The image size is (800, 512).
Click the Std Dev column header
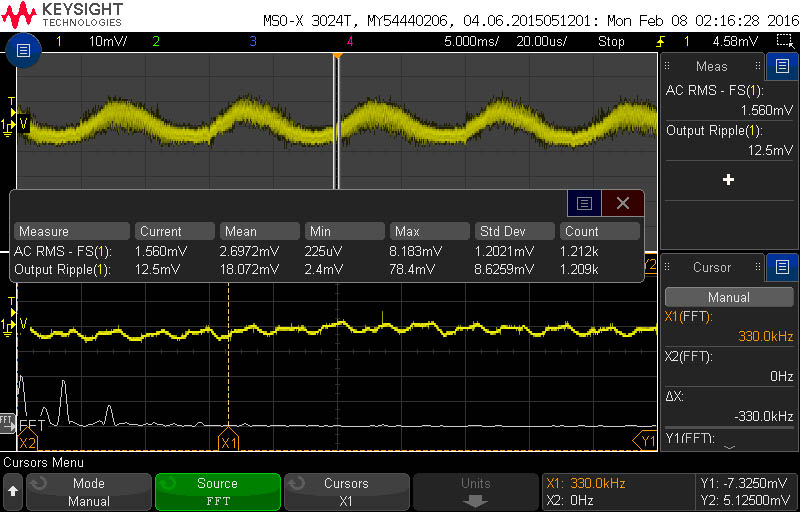pyautogui.click(x=515, y=232)
